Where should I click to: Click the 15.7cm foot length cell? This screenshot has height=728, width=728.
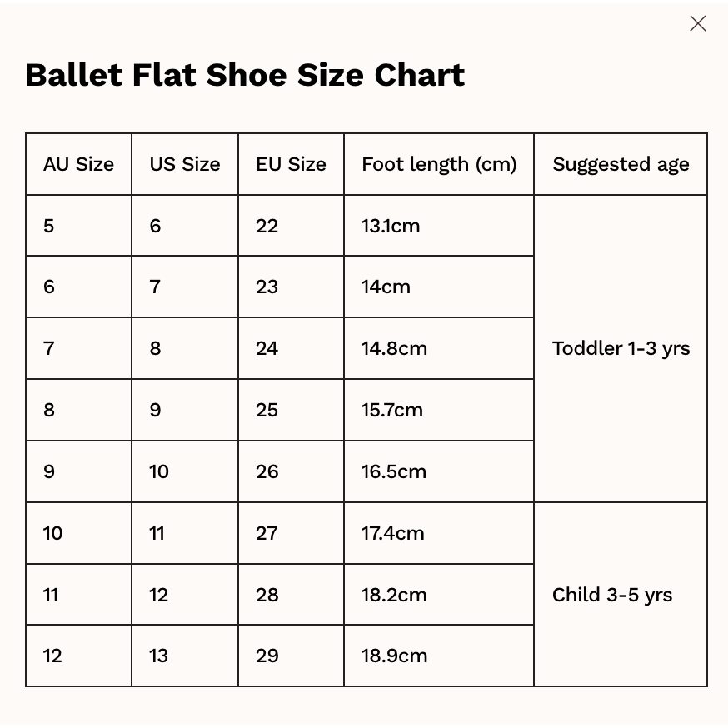point(439,410)
